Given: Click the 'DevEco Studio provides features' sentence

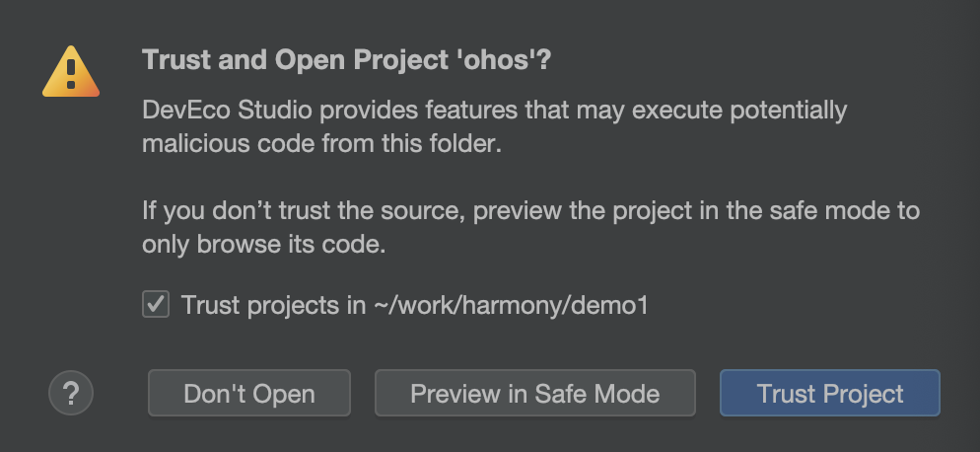Looking at the screenshot, I should tap(332, 111).
